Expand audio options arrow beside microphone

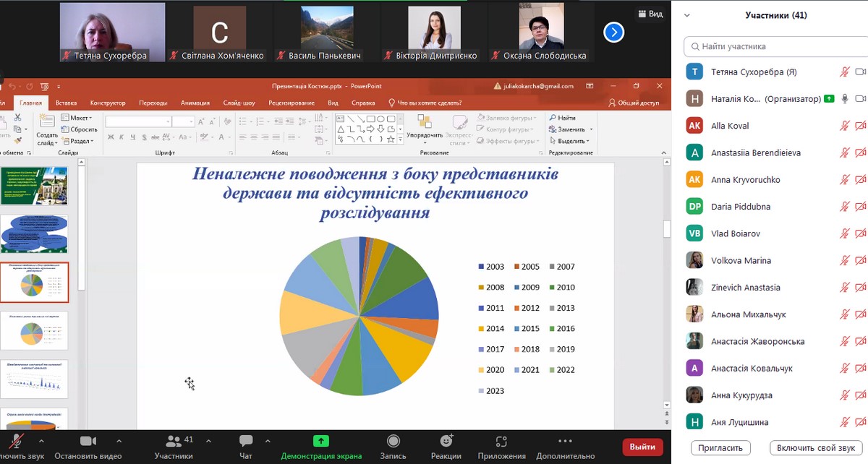click(x=41, y=441)
